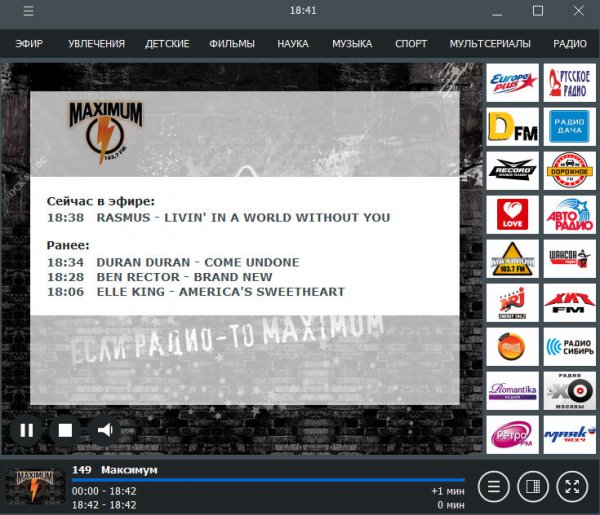Click the Maximum channel thumbnail at bottom left
The image size is (600, 515).
tap(35, 486)
